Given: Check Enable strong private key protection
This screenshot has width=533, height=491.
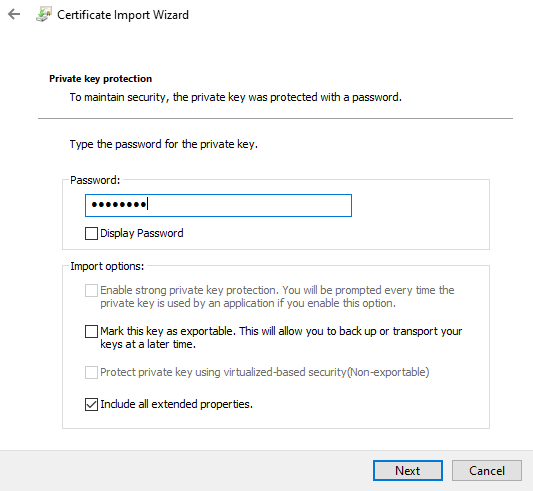Looking at the screenshot, I should coord(91,290).
